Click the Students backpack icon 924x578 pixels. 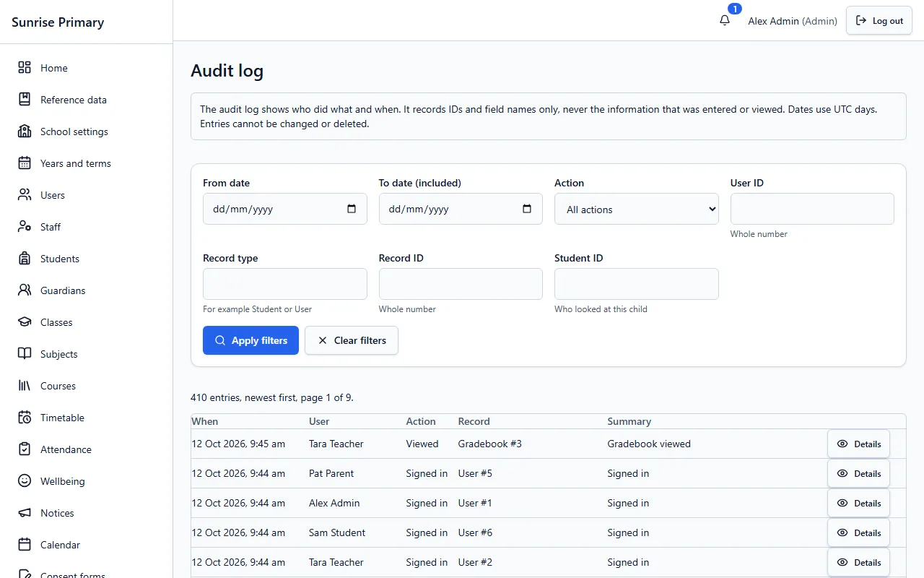(25, 258)
